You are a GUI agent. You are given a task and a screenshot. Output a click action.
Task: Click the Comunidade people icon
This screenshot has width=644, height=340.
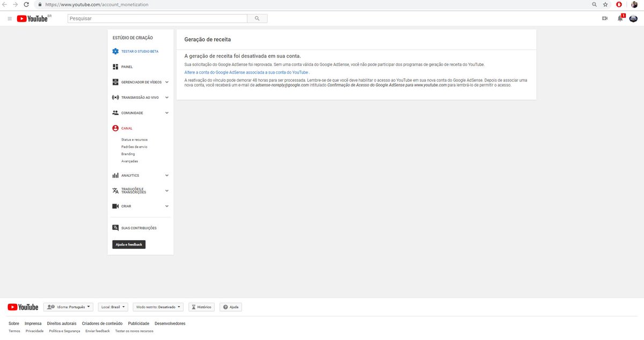tap(115, 113)
